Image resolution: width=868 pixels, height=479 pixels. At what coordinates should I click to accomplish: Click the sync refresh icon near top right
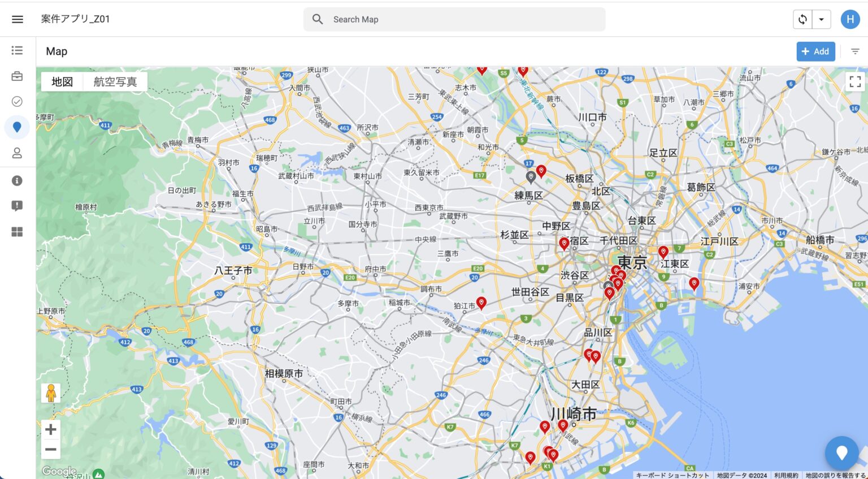(803, 19)
